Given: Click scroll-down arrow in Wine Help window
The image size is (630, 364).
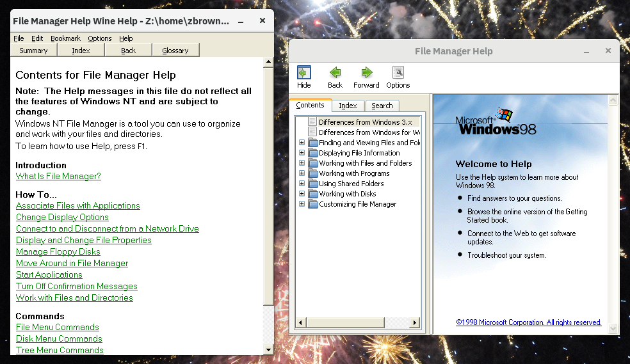Looking at the screenshot, I should point(268,349).
